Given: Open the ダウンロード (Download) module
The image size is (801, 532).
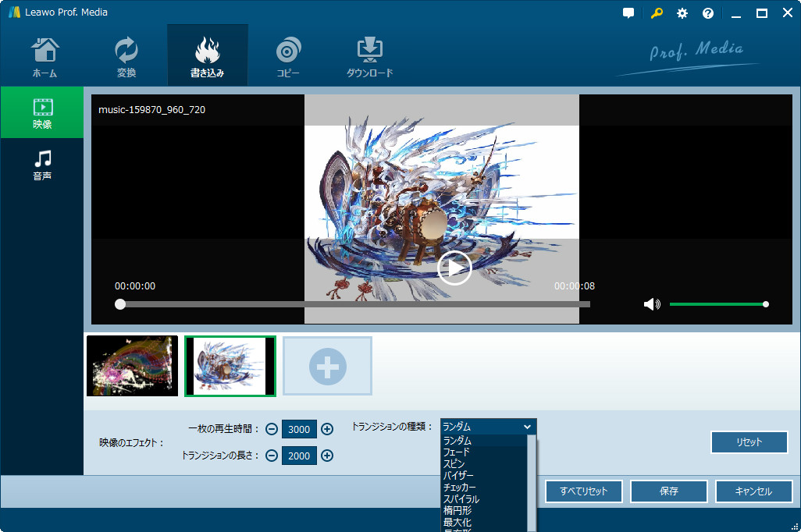Looking at the screenshot, I should (370, 57).
